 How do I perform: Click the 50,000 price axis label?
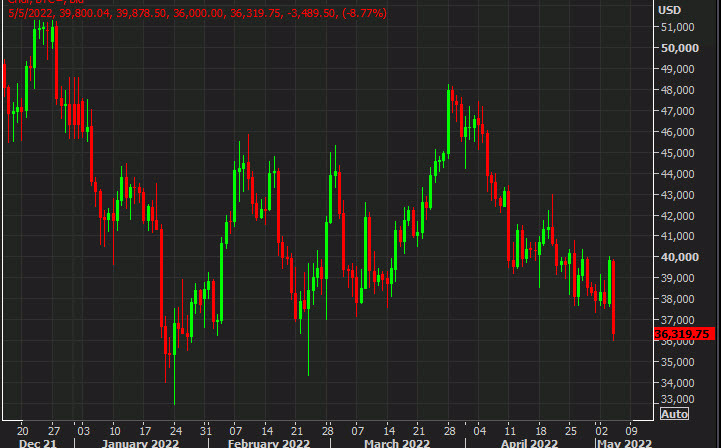(678, 48)
